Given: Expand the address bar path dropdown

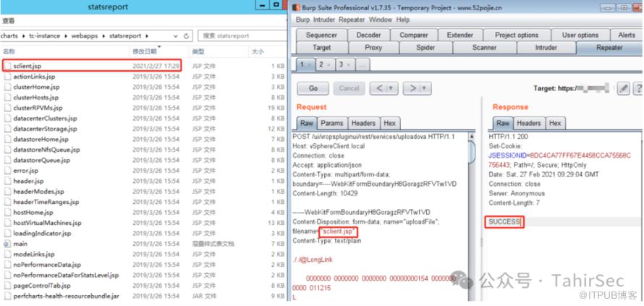Looking at the screenshot, I should (x=176, y=35).
